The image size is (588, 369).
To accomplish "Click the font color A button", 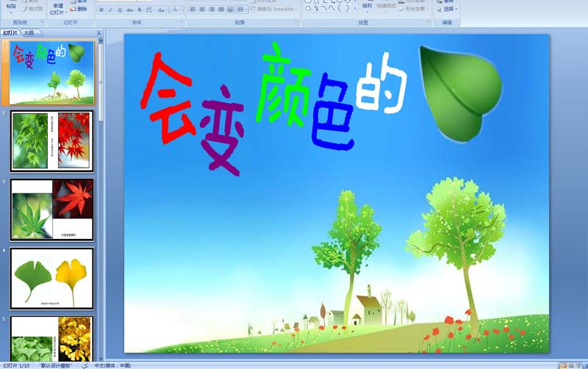I will click(x=176, y=10).
